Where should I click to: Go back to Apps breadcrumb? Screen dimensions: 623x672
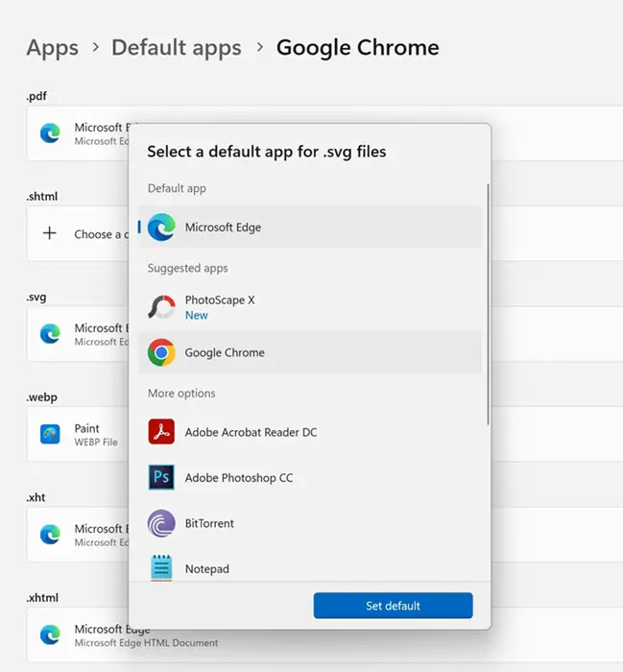click(53, 47)
